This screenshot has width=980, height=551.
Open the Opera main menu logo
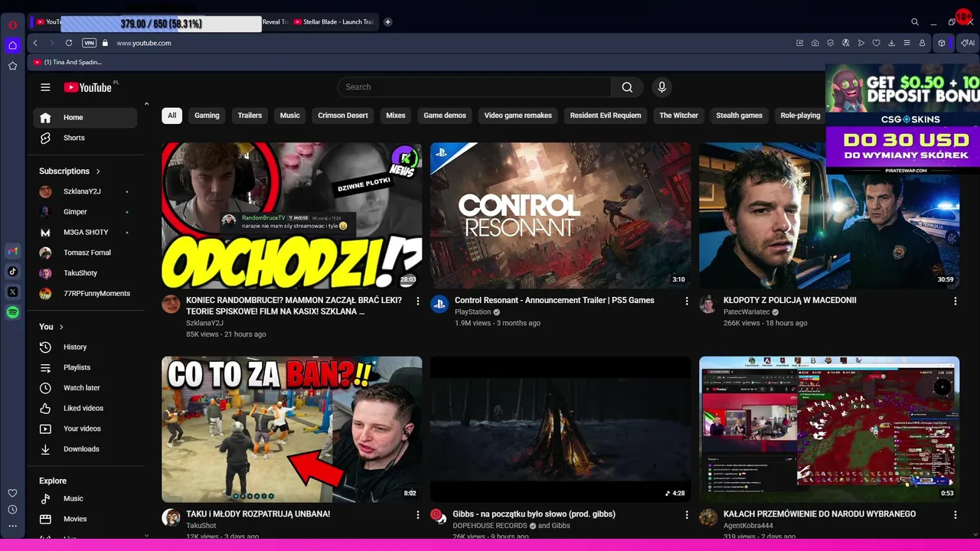[12, 24]
